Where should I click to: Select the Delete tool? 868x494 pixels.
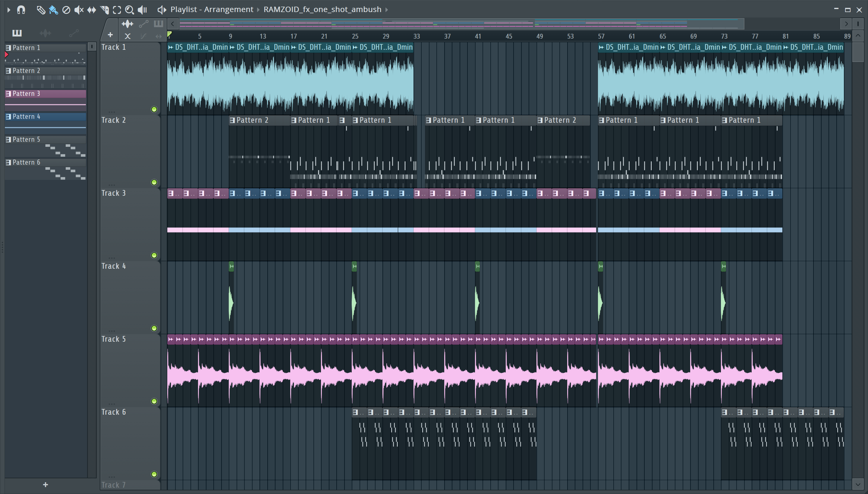pos(66,10)
